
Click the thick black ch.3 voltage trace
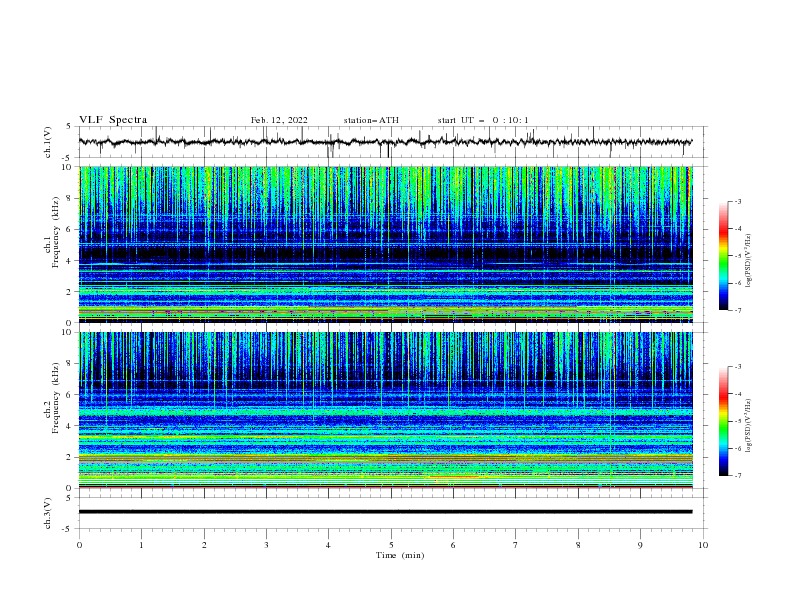(x=385, y=512)
